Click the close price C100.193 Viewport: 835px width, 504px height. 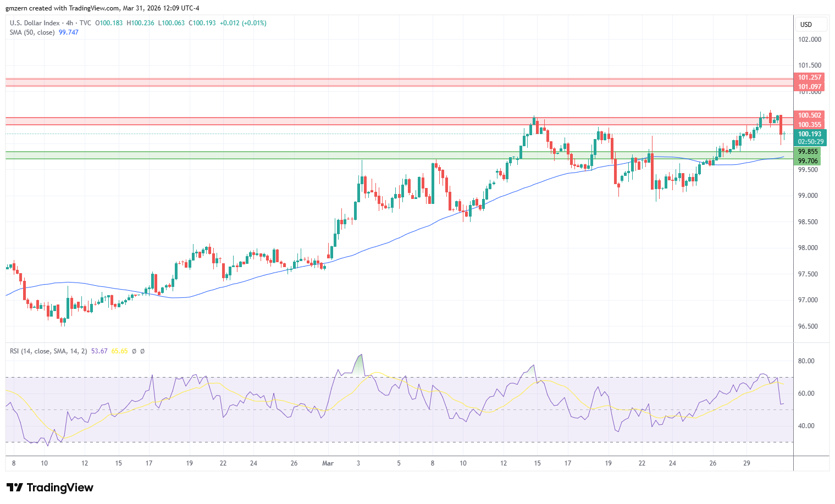(x=203, y=23)
